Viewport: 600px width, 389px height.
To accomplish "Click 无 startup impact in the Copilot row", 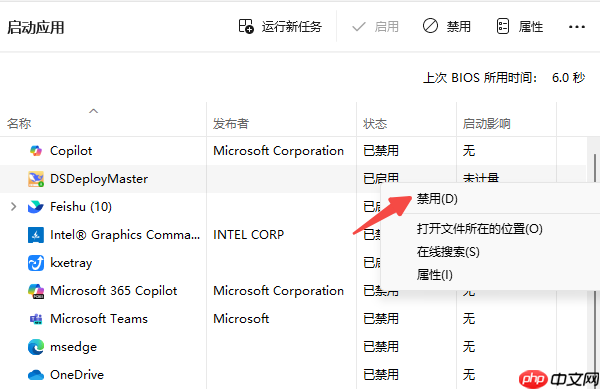I will [x=469, y=151].
